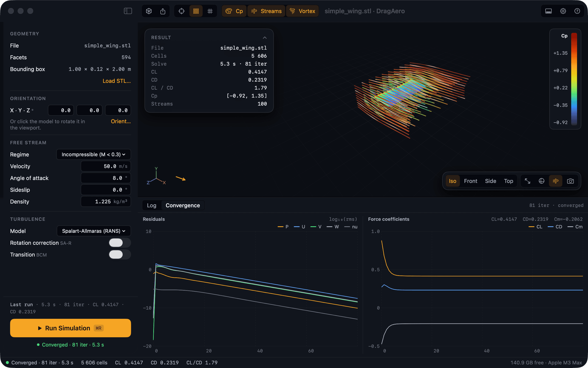Click the XYZ axis gizmo
The image size is (588, 368).
click(x=156, y=176)
